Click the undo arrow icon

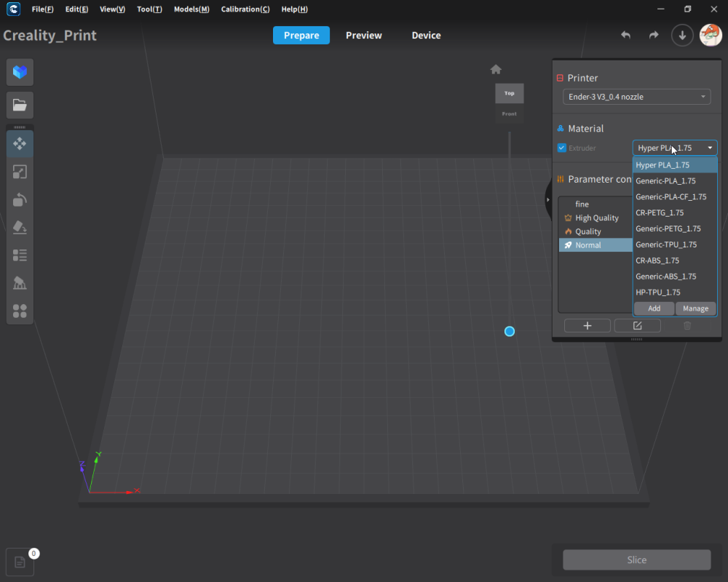pos(625,36)
